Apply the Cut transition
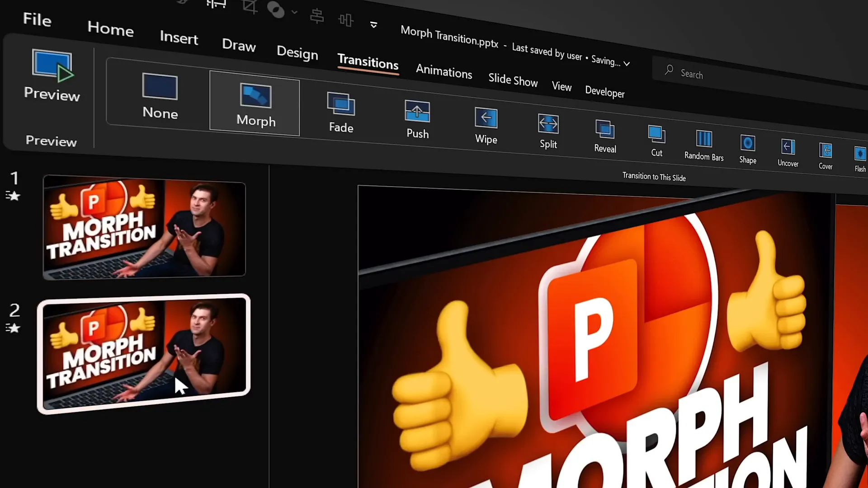 tap(656, 141)
